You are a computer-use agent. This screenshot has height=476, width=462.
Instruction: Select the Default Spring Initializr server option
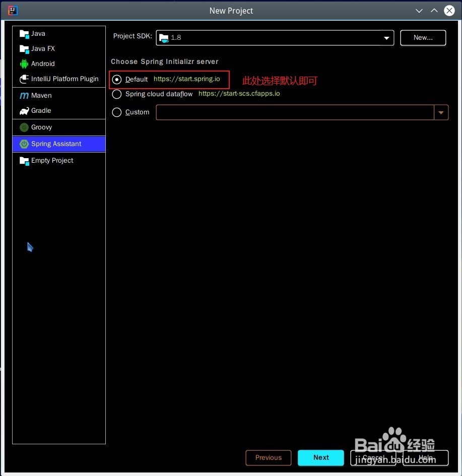pos(117,80)
